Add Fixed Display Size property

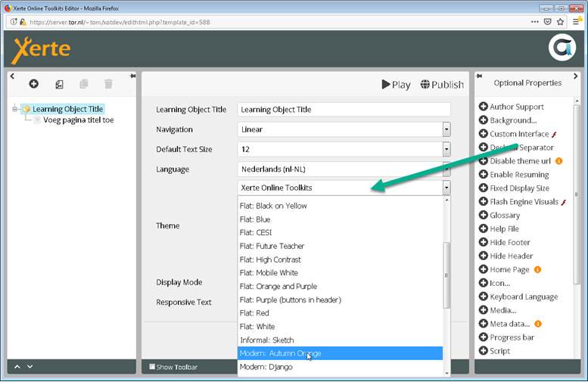[x=514, y=188]
